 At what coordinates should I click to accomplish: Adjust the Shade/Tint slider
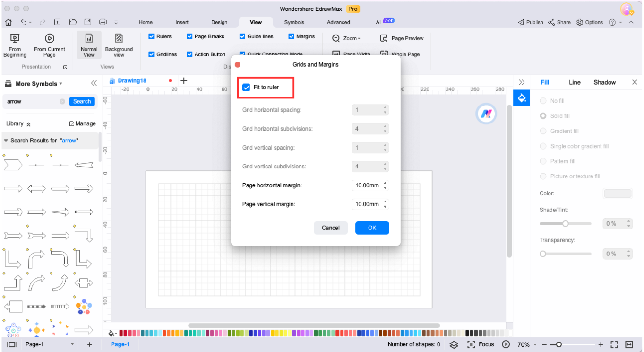click(x=565, y=224)
